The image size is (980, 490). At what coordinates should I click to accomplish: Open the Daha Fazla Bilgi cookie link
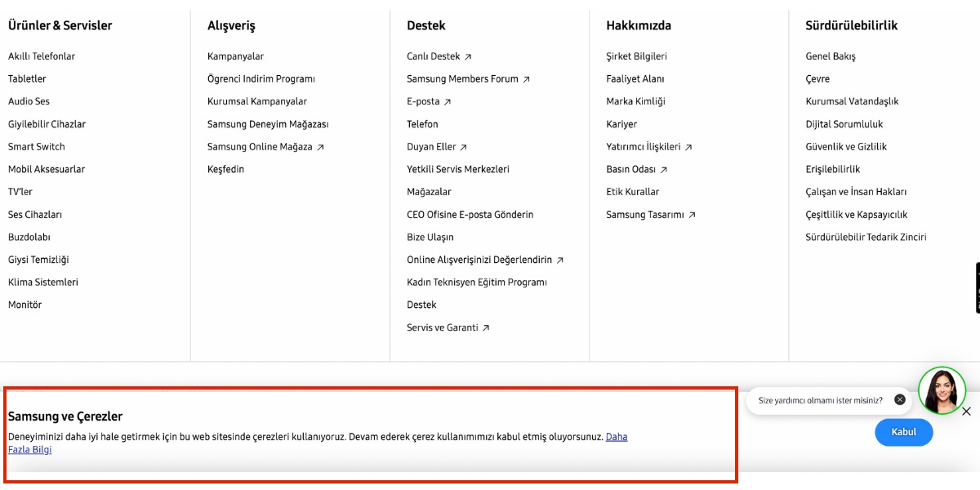(x=616, y=437)
